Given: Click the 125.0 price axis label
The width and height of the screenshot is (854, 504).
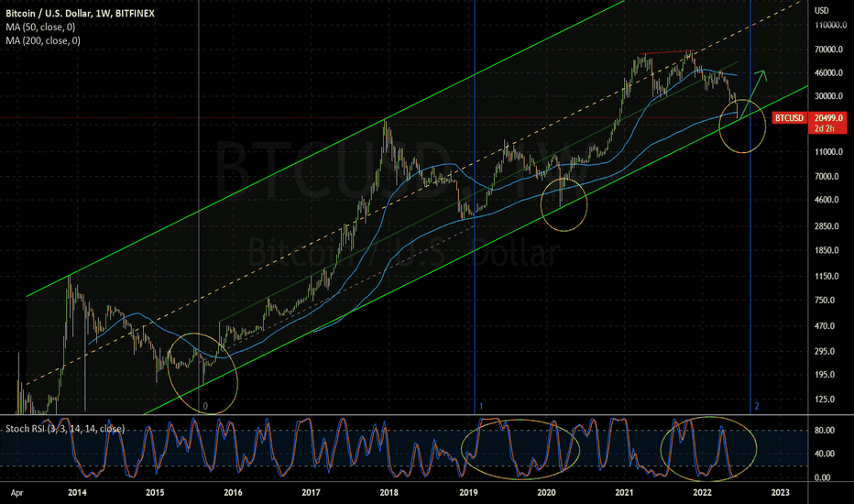Looking at the screenshot, I should tap(825, 400).
